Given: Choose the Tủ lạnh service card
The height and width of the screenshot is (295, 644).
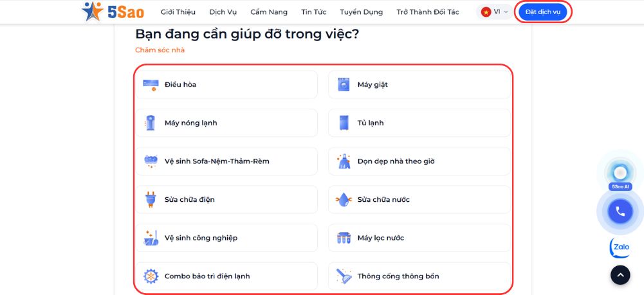Looking at the screenshot, I should pos(419,123).
